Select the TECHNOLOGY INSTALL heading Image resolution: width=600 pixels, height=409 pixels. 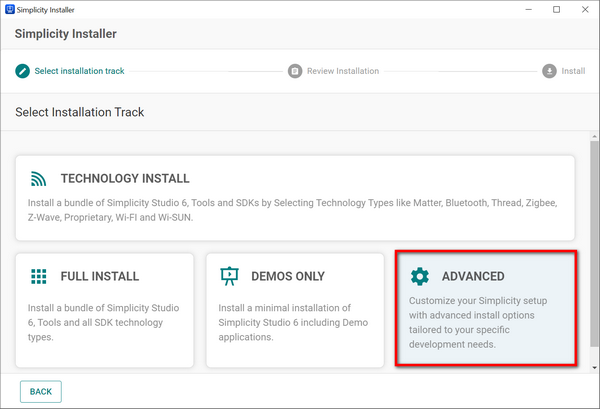pyautogui.click(x=125, y=179)
